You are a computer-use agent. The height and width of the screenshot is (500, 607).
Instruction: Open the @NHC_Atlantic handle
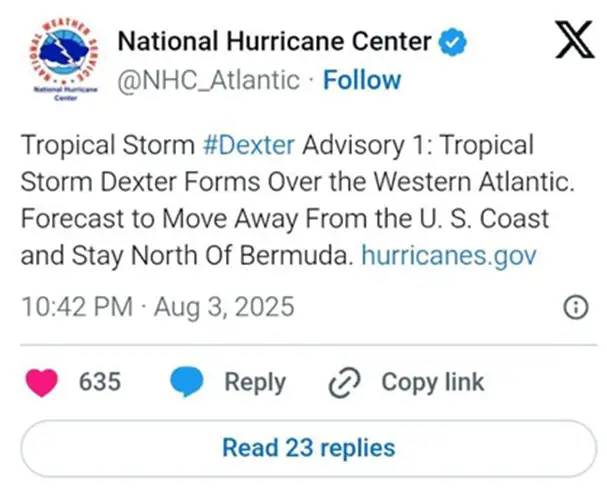209,81
